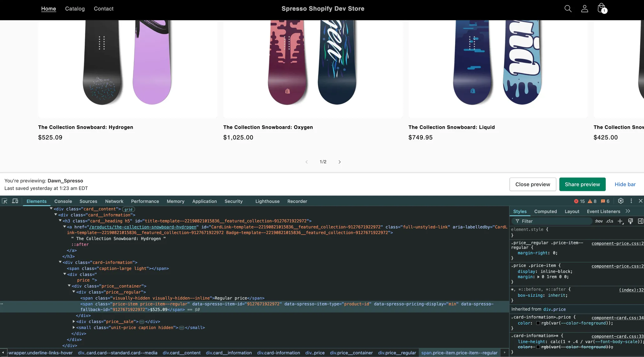This screenshot has height=357, width=644.
Task: Open the Event Listeners tab
Action: (x=604, y=211)
